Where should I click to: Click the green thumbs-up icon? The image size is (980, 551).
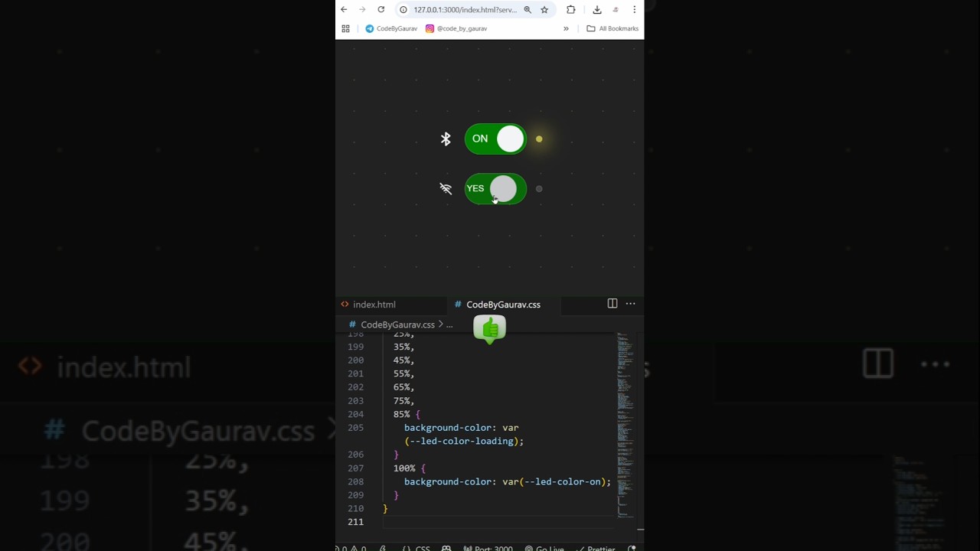pos(490,329)
